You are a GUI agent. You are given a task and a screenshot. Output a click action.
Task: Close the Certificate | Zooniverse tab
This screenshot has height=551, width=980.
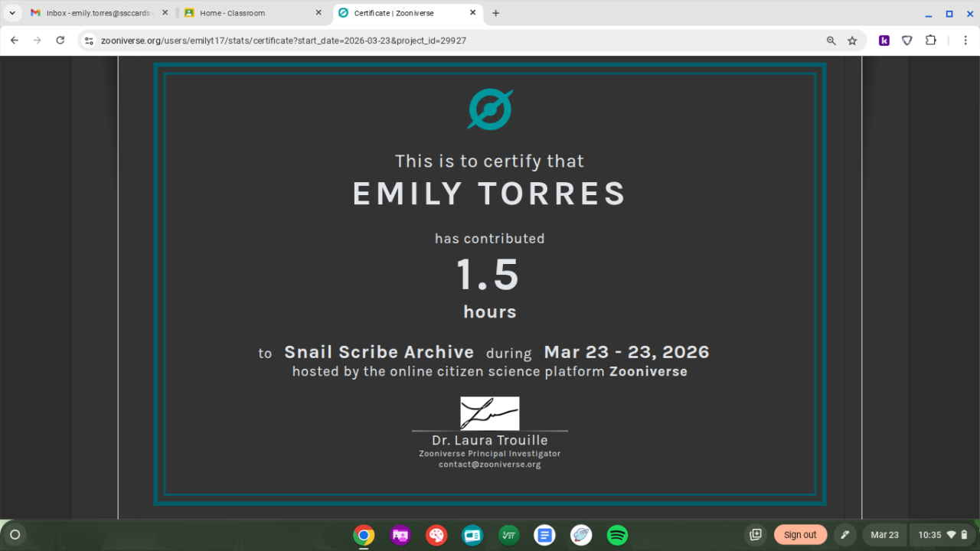pos(472,13)
